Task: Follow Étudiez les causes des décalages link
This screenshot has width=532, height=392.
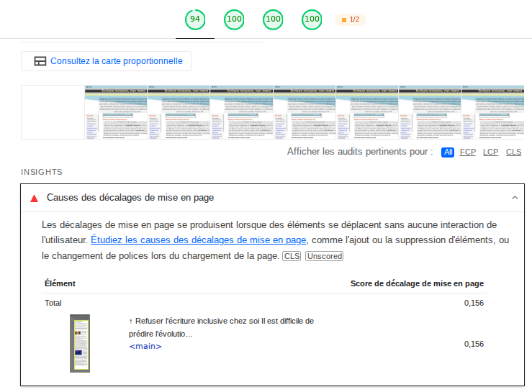Action: click(199, 240)
